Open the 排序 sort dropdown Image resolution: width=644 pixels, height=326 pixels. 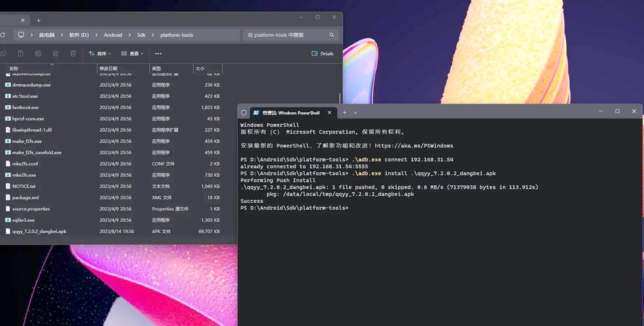pyautogui.click(x=100, y=53)
